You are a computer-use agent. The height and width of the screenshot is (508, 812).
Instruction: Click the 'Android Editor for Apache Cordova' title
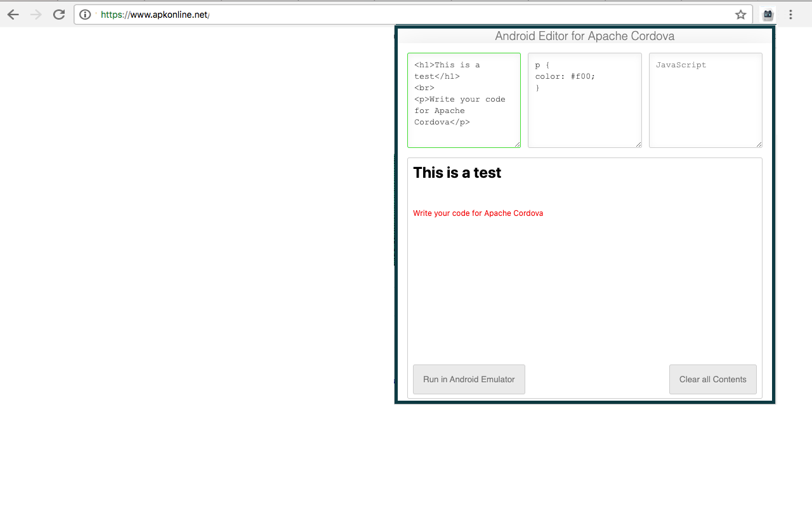pos(585,36)
